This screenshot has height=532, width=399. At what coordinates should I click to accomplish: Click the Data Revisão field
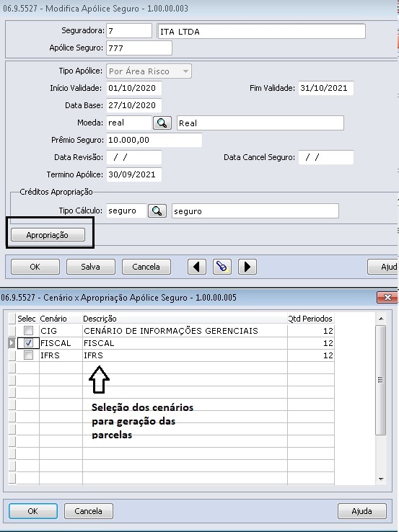(x=134, y=157)
